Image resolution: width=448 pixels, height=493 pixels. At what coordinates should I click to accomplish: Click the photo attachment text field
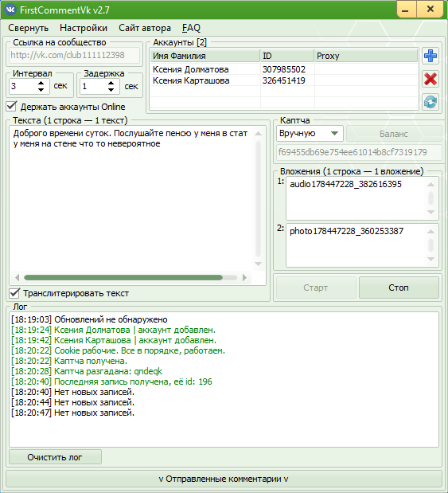pos(357,245)
